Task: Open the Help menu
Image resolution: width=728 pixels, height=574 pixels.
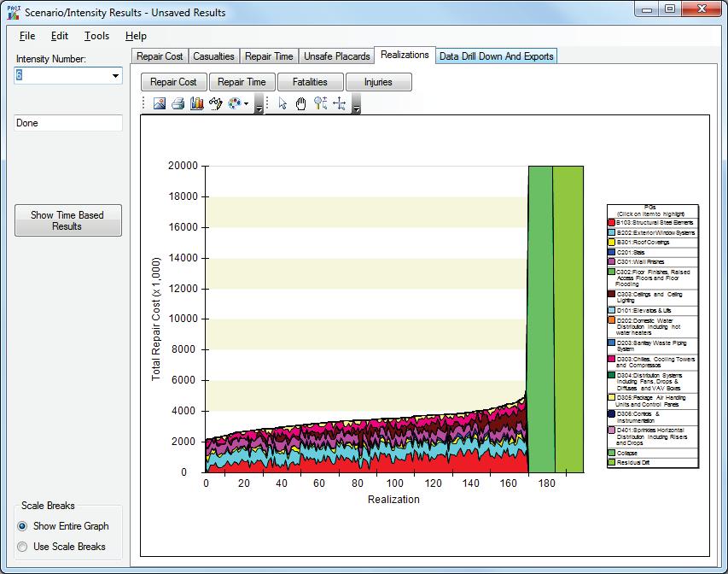Action: pos(136,36)
